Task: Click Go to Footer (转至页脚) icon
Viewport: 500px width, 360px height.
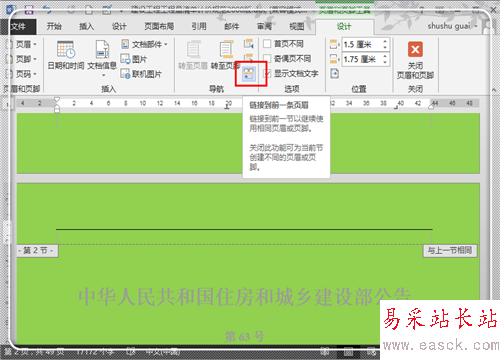Action: pyautogui.click(x=226, y=50)
